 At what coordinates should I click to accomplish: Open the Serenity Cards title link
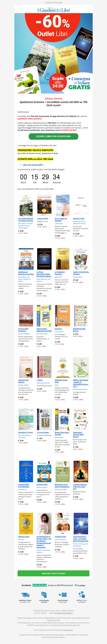click(79, 219)
